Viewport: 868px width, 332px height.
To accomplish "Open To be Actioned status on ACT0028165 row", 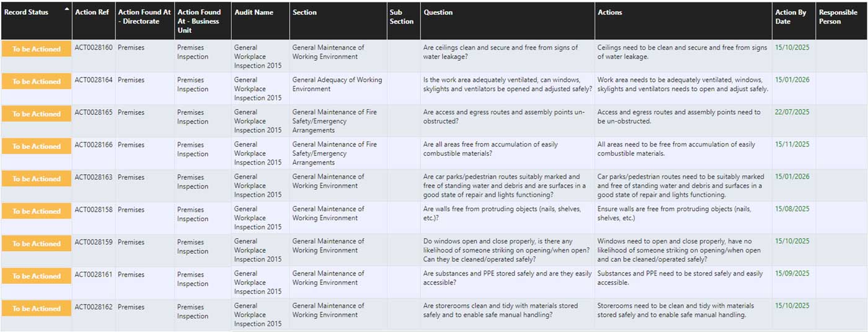I will 37,114.
